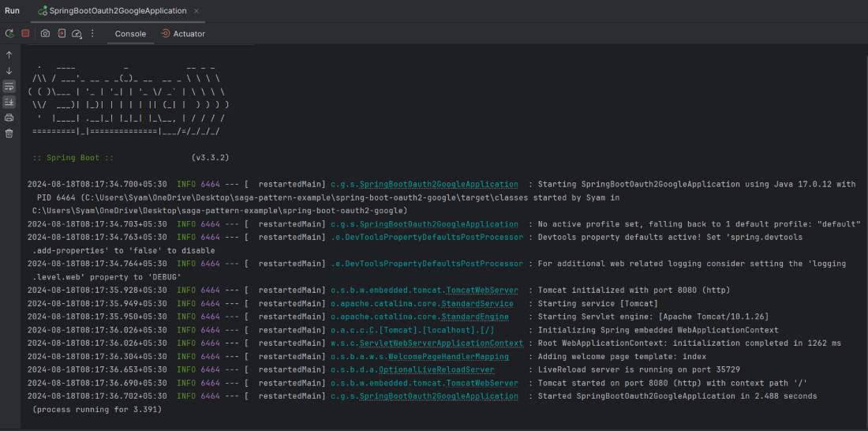Click the timestamp 2024-08-18T08:17:36.653+05:30
This screenshot has width=868, height=431.
pyautogui.click(x=97, y=370)
